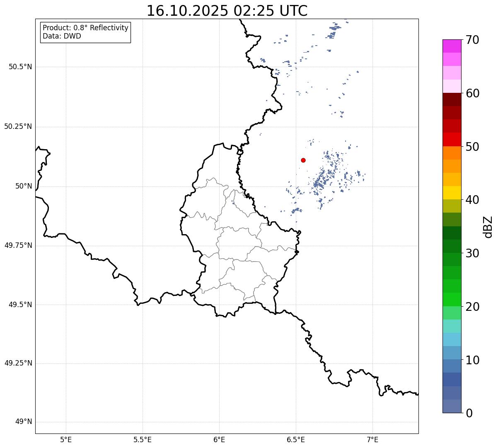Click the 7°E longitude label
This screenshot has width=498, height=448.
[372, 439]
